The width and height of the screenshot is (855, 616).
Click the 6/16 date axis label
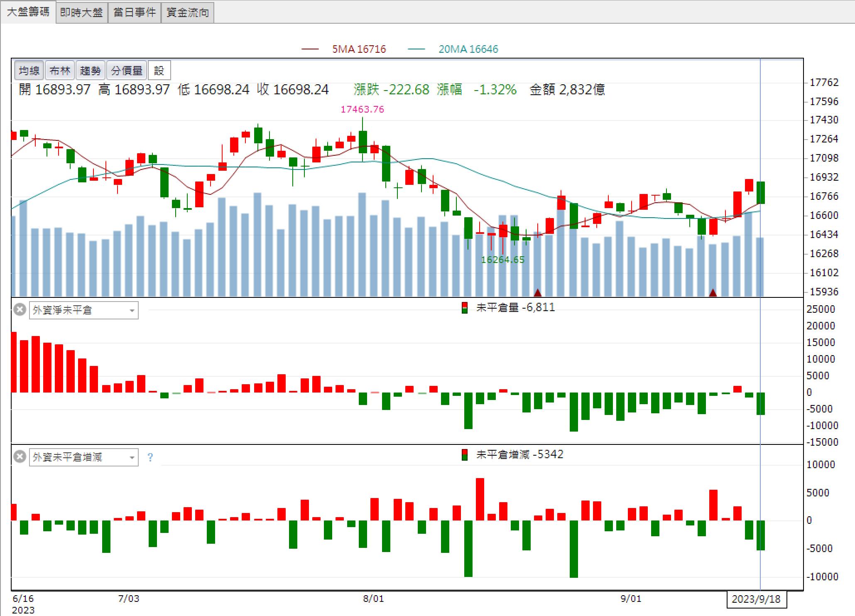pyautogui.click(x=23, y=599)
